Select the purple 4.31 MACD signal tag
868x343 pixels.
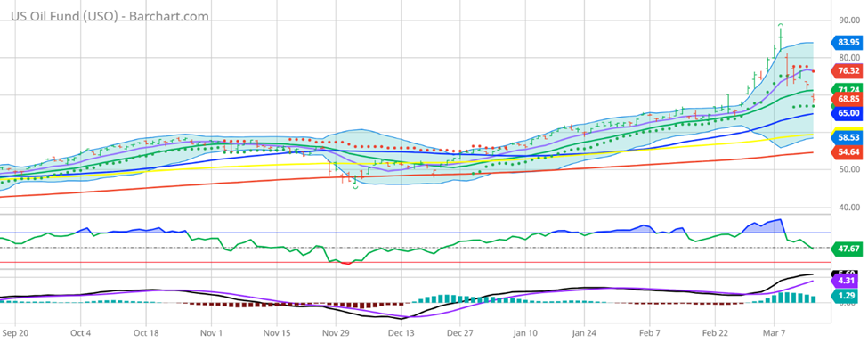point(847,282)
